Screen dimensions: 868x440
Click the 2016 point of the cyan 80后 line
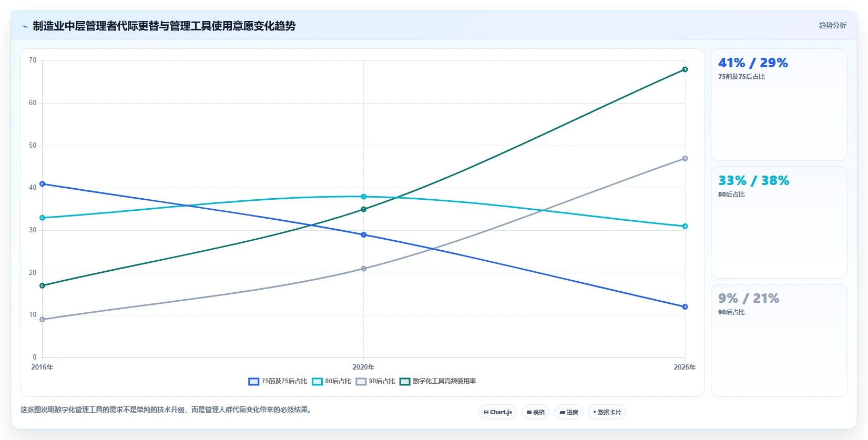[x=43, y=218]
